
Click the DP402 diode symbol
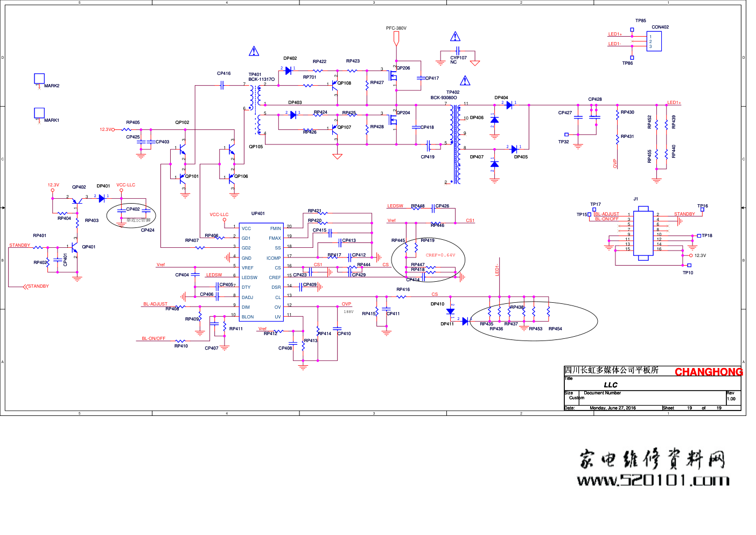(x=288, y=71)
